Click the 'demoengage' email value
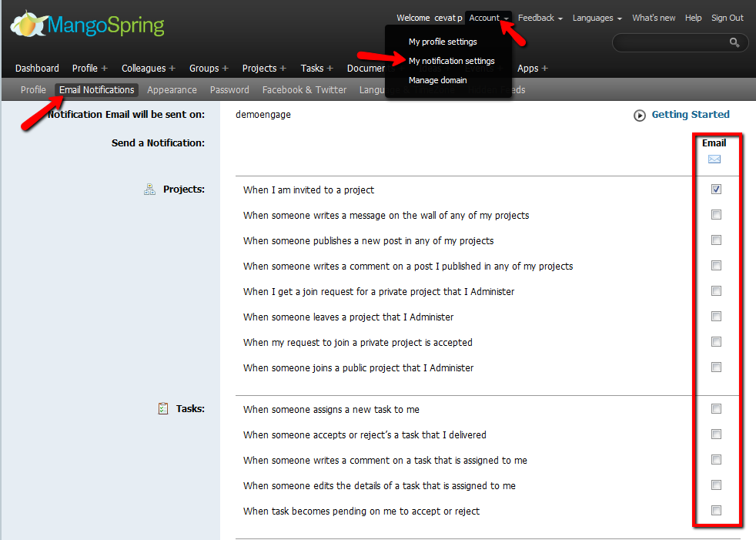 [x=263, y=114]
